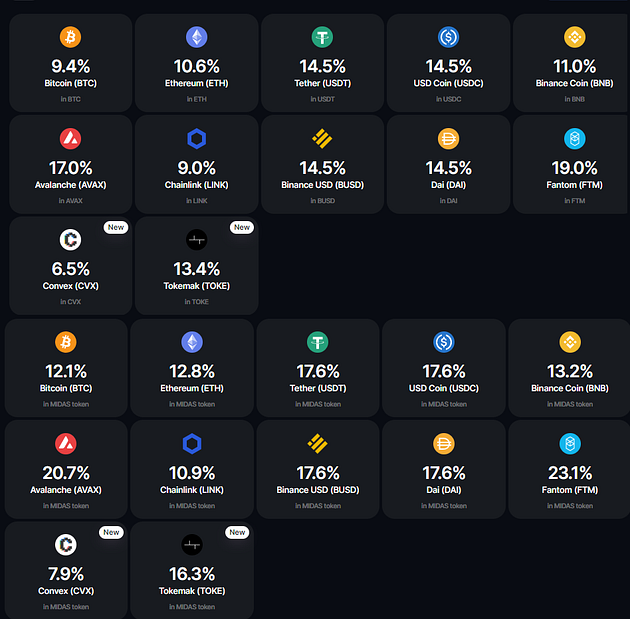Open the Binance Coin 11.0% card
Screen dimensions: 630x619
[x=571, y=63]
